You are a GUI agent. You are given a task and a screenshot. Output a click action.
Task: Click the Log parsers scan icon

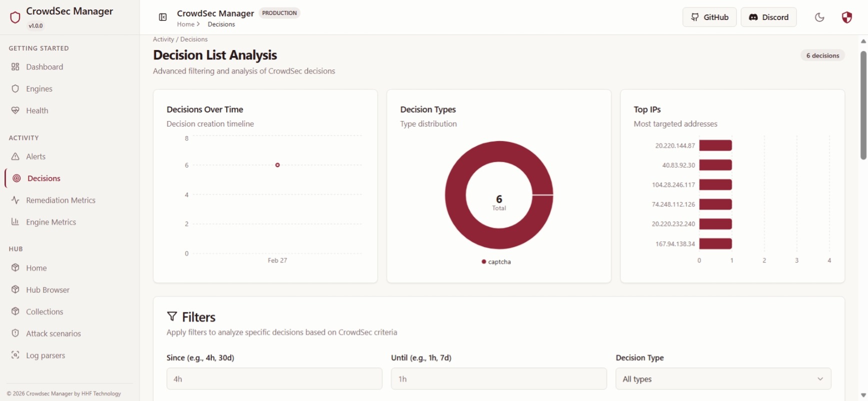coord(16,355)
